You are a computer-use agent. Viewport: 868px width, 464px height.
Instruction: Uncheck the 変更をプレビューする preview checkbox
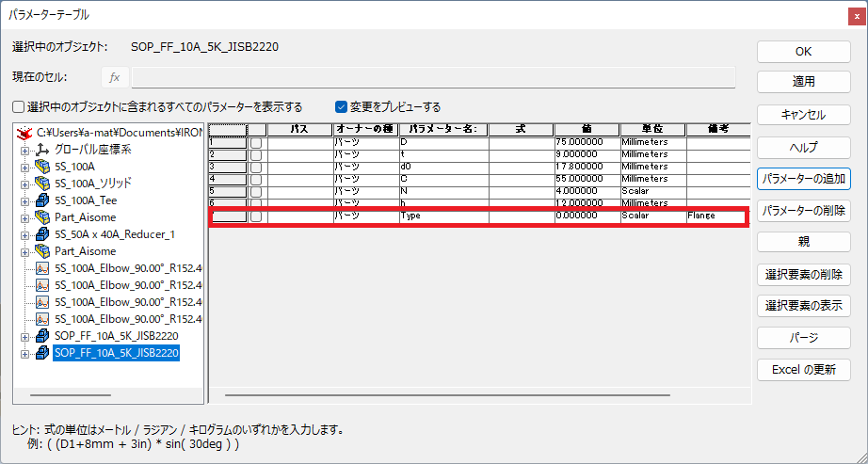[x=342, y=107]
